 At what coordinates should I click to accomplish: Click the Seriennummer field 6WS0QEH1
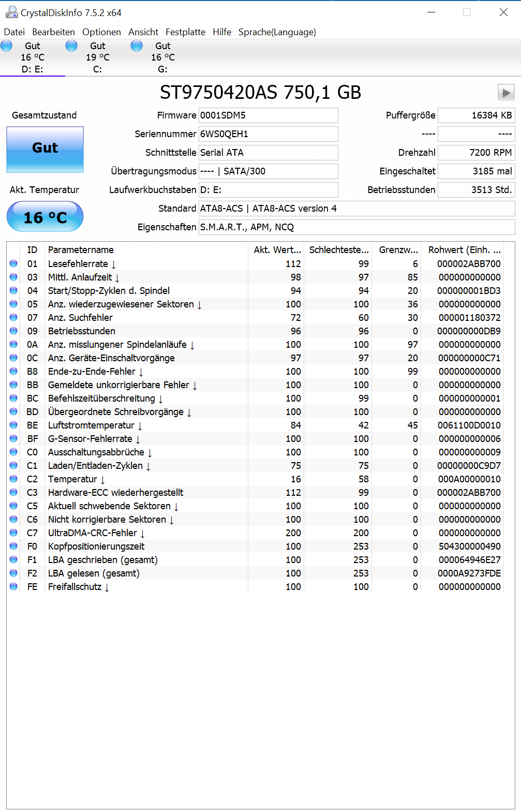click(269, 134)
